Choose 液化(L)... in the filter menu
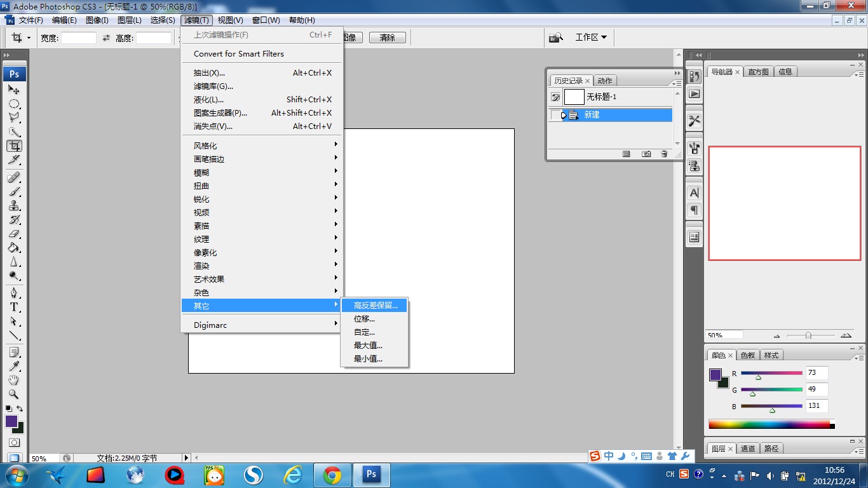 [x=262, y=99]
